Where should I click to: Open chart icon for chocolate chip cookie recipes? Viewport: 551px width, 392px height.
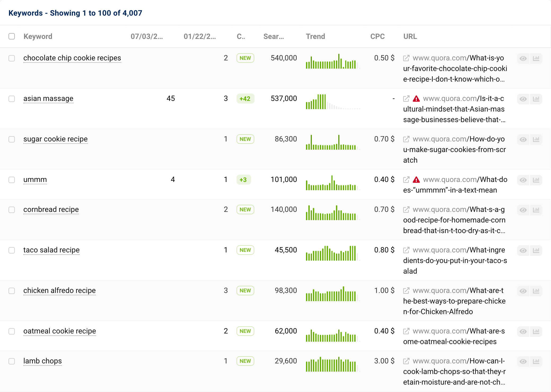(536, 58)
